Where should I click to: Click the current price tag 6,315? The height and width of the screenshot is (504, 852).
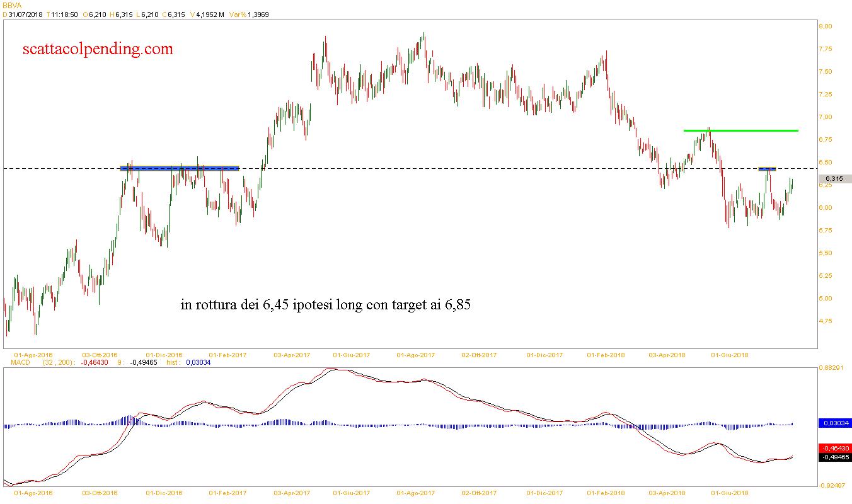[834, 179]
